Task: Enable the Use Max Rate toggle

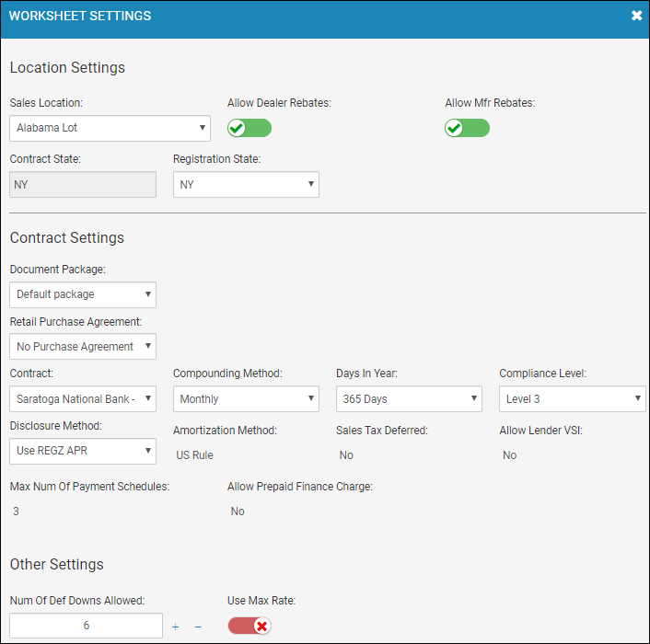Action: pos(250,626)
